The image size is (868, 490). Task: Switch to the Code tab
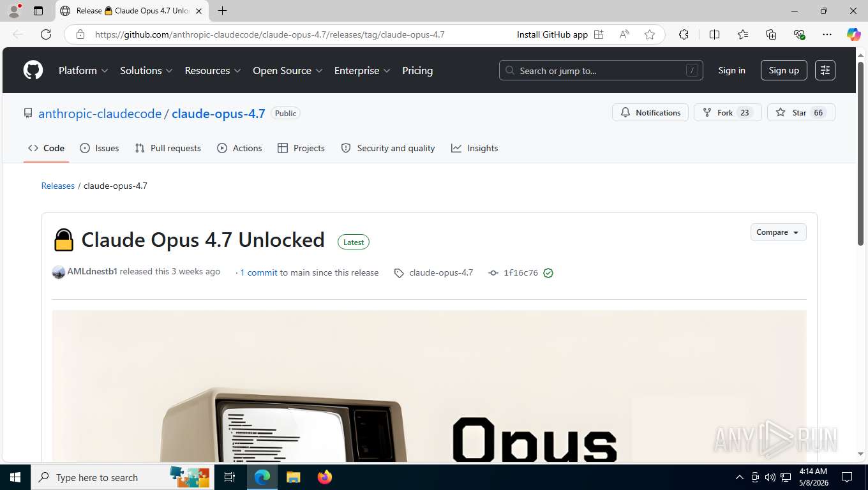pyautogui.click(x=46, y=148)
